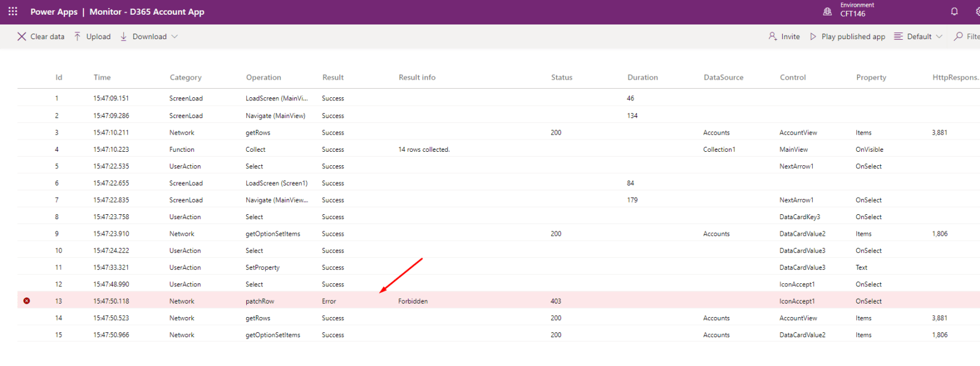Click the Environment globe icon
Image resolution: width=980 pixels, height=366 pixels.
click(x=827, y=12)
